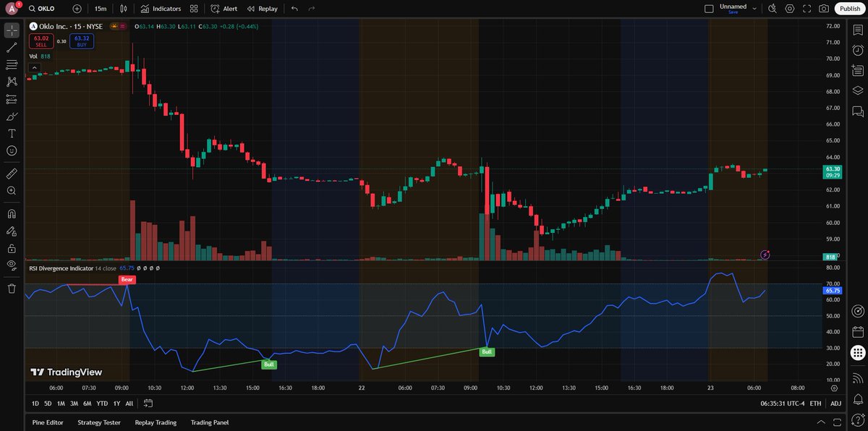The height and width of the screenshot is (431, 868).
Task: Expand the layout management dropdown arrow
Action: click(754, 9)
